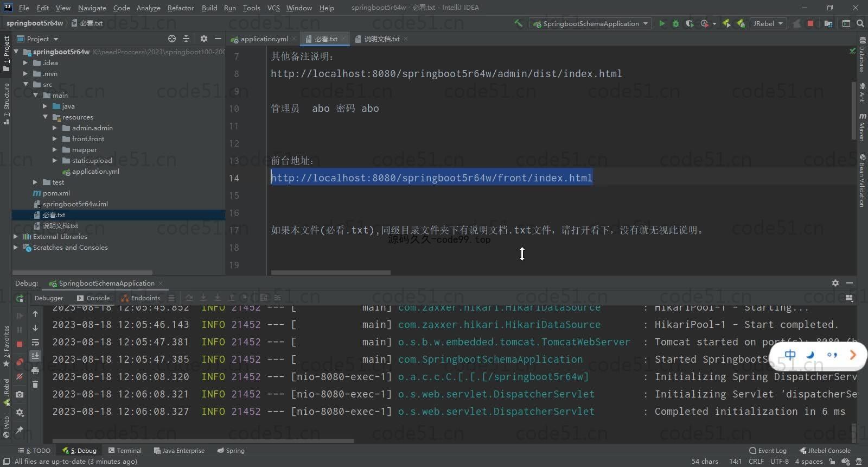Build project with the hammer icon
The height and width of the screenshot is (467, 868).
(519, 23)
